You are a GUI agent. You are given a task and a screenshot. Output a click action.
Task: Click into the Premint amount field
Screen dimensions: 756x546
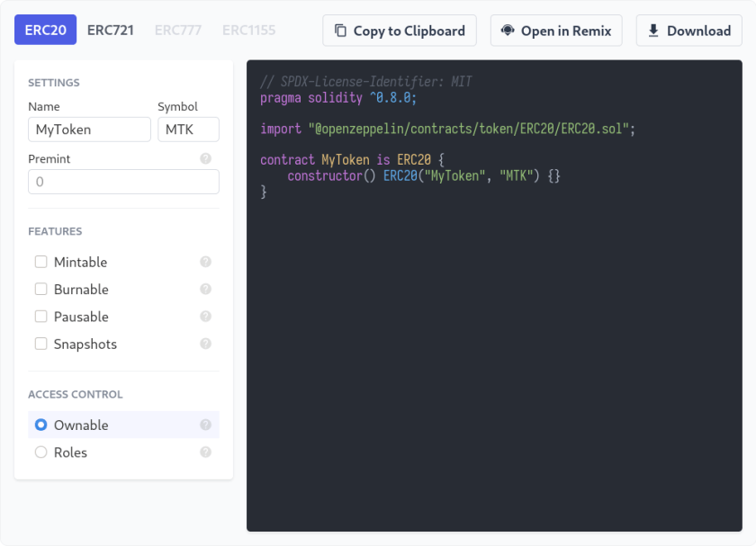[x=124, y=182]
